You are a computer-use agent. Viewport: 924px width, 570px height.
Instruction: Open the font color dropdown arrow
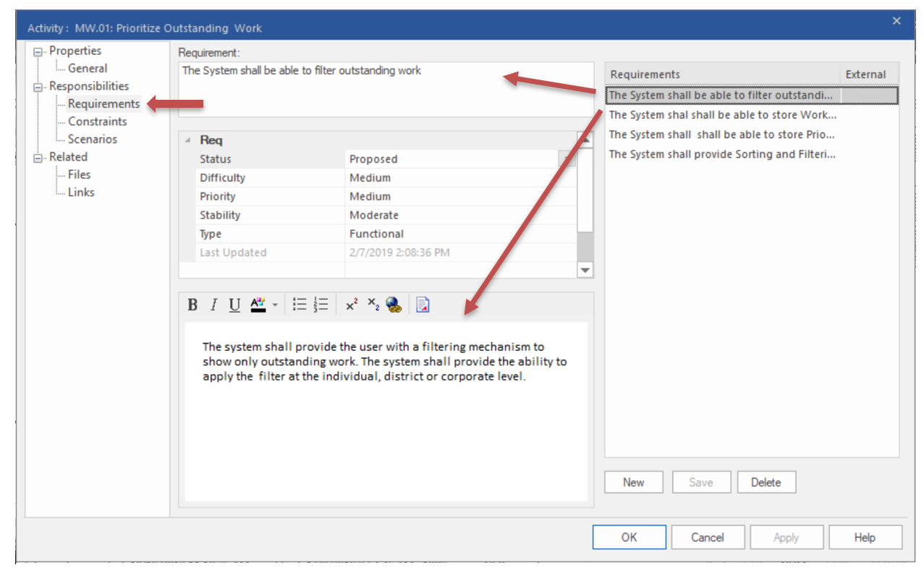pyautogui.click(x=274, y=305)
